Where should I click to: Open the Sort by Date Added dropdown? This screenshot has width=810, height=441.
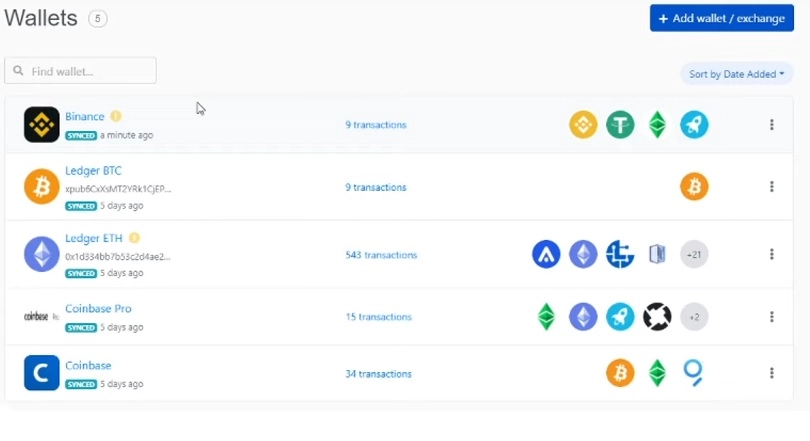point(736,74)
